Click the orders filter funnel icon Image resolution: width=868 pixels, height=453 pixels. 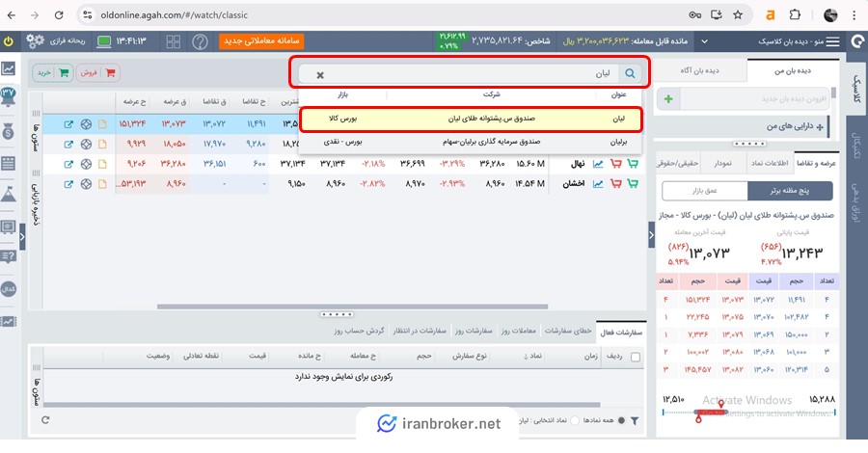[x=635, y=421]
